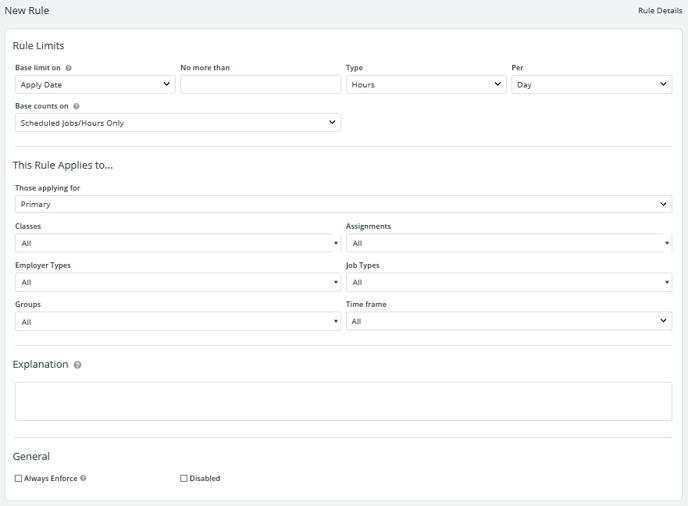Open the Scheduled Jobs/Hours Only dropdown
This screenshot has height=506, width=688.
pos(178,123)
